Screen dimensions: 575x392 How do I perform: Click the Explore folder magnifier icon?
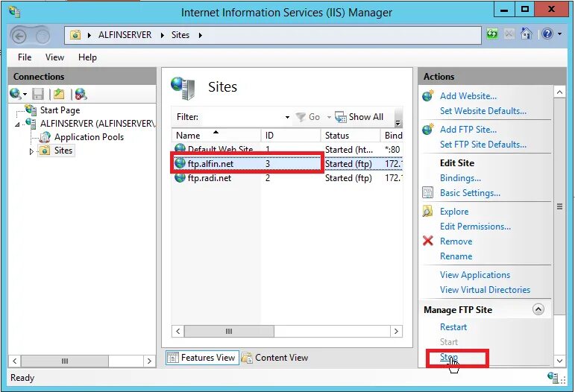pyautogui.click(x=427, y=212)
